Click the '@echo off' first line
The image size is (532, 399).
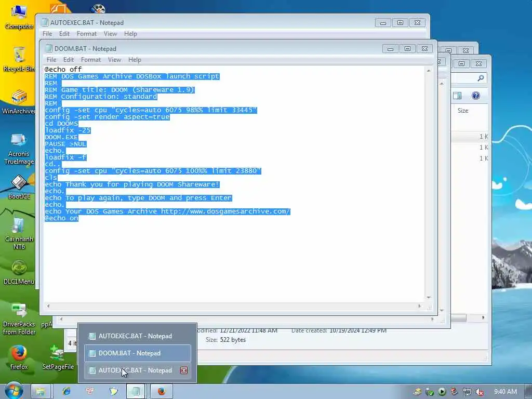[x=63, y=70]
